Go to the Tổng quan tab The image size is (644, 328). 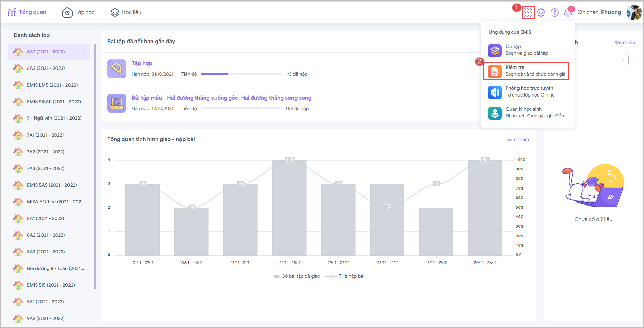(x=27, y=12)
